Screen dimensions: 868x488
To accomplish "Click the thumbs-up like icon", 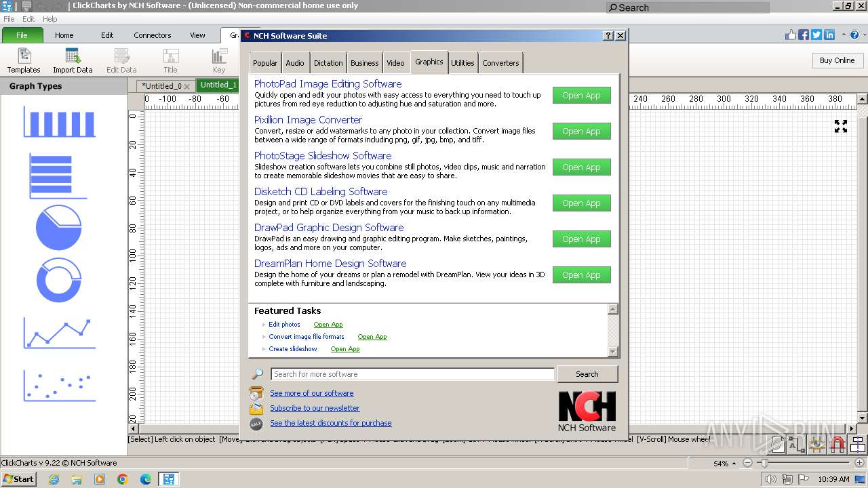I will click(x=791, y=35).
